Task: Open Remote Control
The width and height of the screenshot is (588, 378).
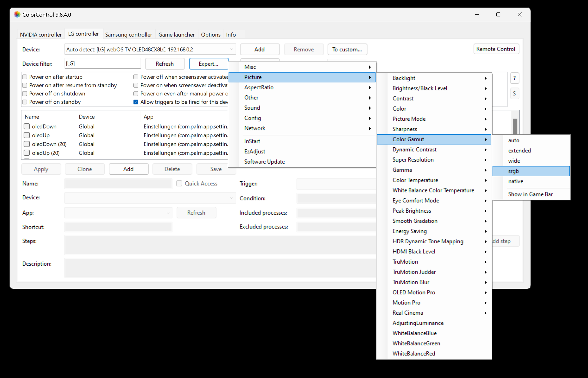Action: (x=496, y=49)
